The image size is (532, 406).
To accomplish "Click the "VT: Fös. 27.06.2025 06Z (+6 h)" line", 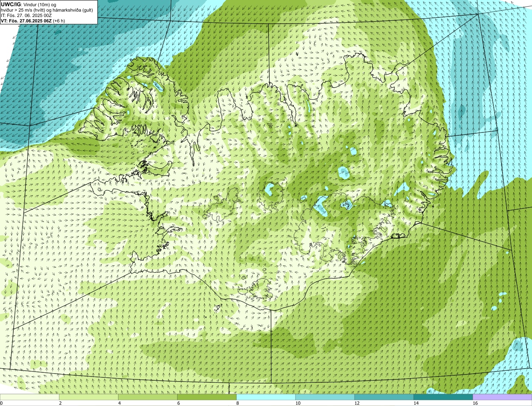I will point(33,20).
